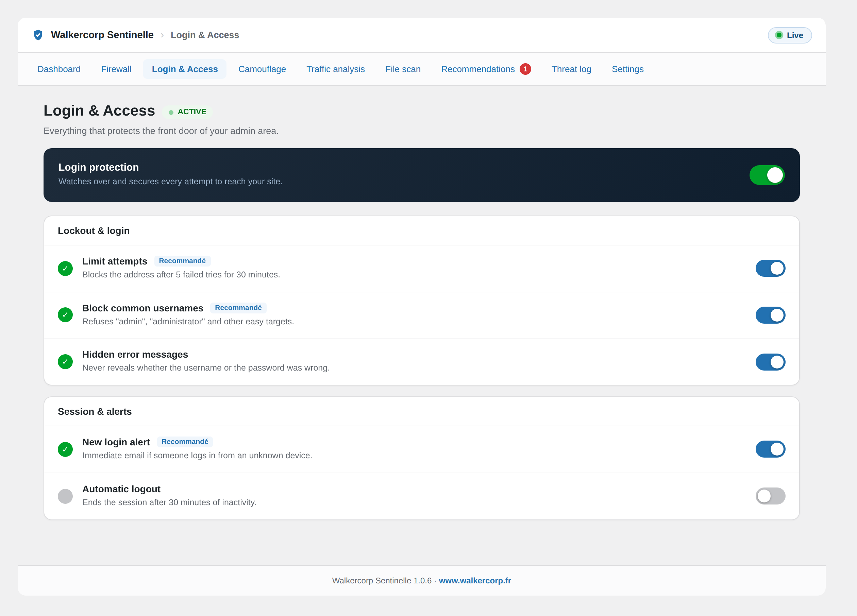Click 'Ends the session after 30 minutes' description
This screenshot has height=616, width=857.
click(x=169, y=502)
